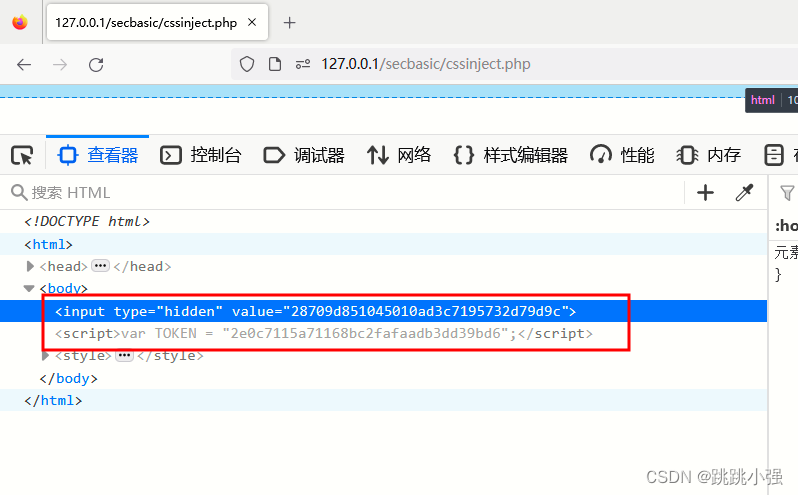The width and height of the screenshot is (798, 495).
Task: Click the filter styles funnel icon
Action: tap(787, 193)
